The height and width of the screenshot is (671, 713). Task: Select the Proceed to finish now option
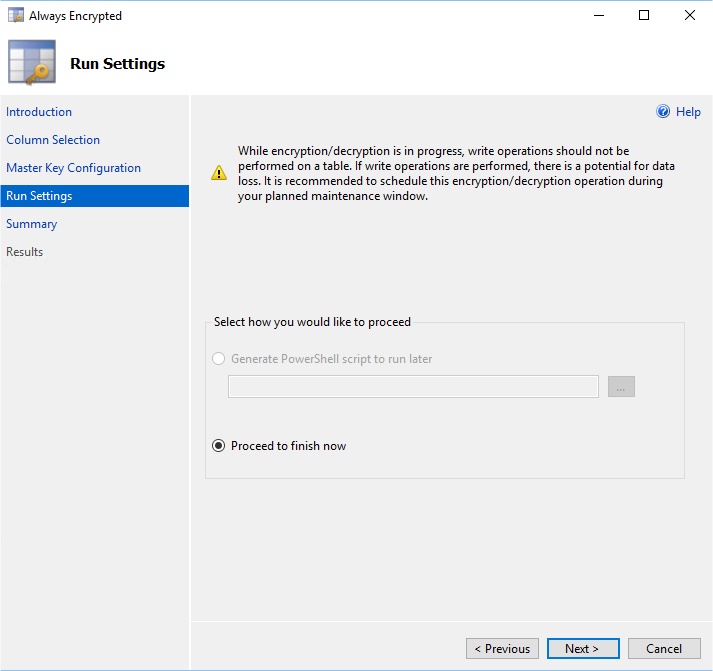click(219, 446)
